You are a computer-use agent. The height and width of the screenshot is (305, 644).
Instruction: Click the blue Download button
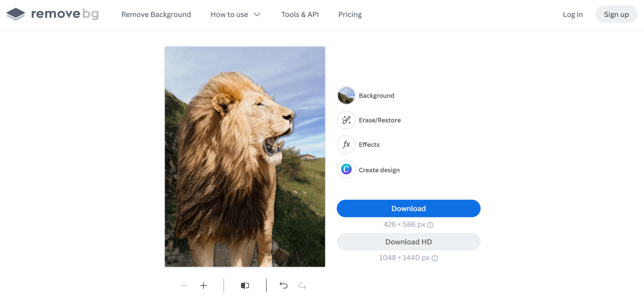tap(409, 208)
